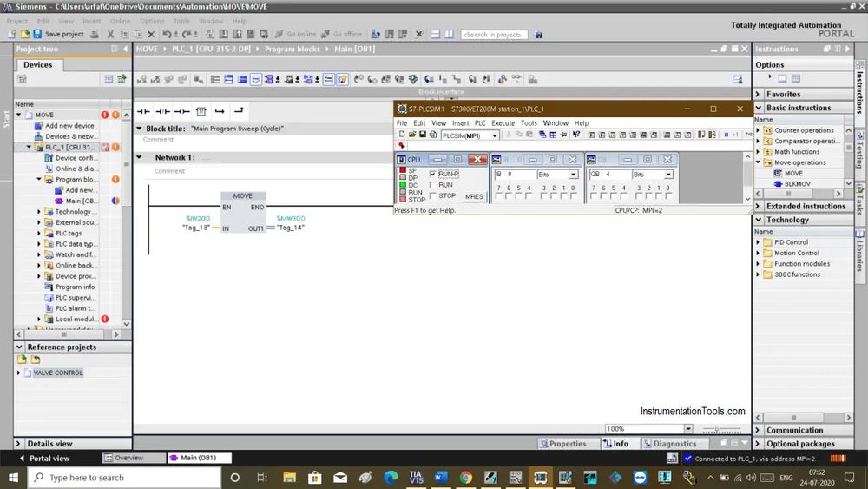The width and height of the screenshot is (868, 489).
Task: Click the close branch icon
Action: 239,111
